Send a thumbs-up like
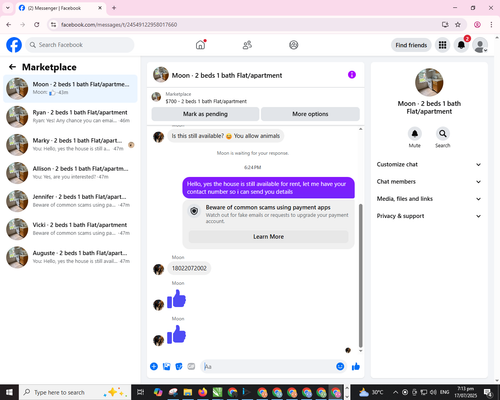Viewport: 500px width, 400px height. click(x=356, y=367)
